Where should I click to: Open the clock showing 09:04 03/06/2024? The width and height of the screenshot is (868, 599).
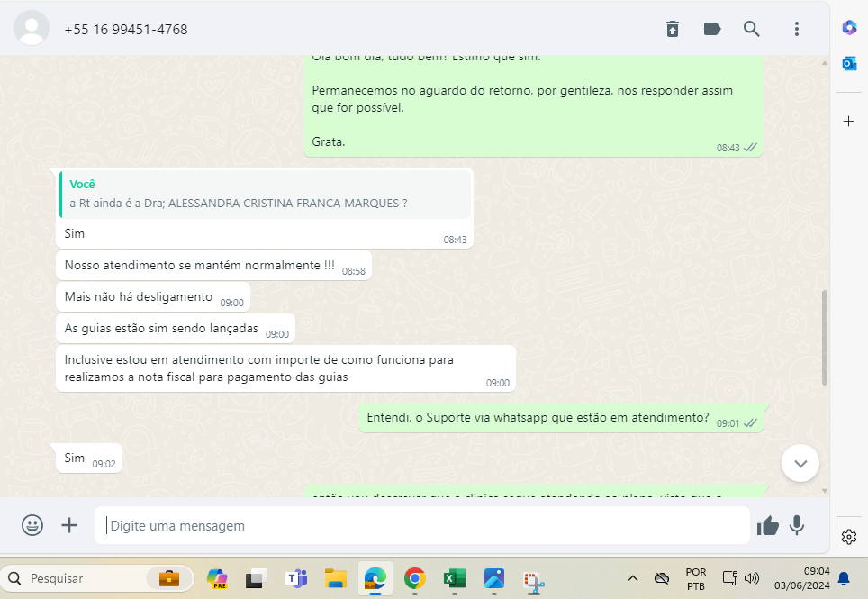(x=801, y=578)
